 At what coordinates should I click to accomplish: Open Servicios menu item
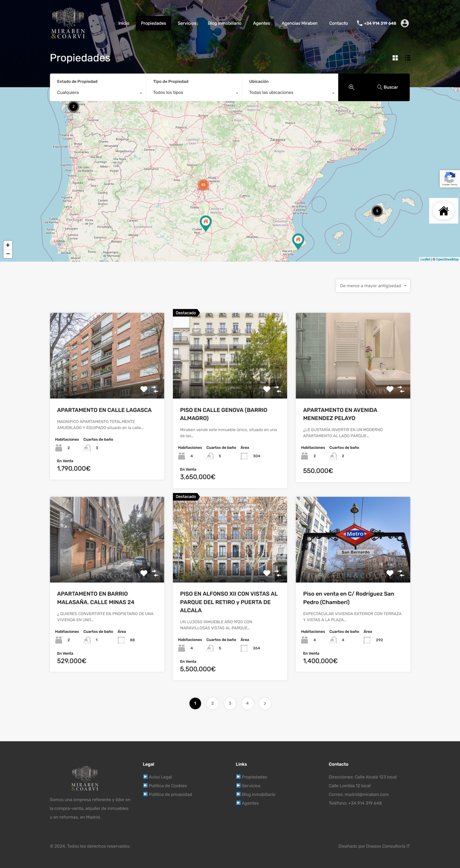(x=187, y=23)
